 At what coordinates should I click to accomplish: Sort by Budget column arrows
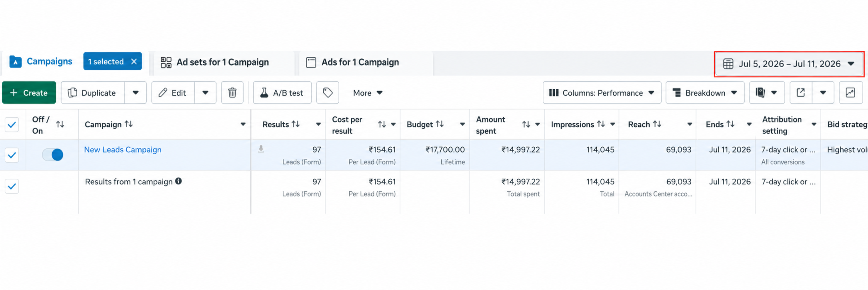[x=440, y=124]
